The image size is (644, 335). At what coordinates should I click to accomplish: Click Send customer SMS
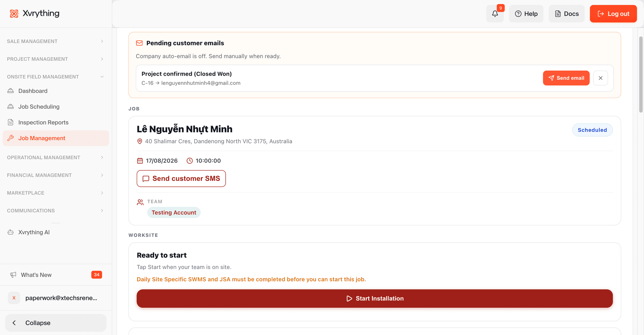coord(181,179)
